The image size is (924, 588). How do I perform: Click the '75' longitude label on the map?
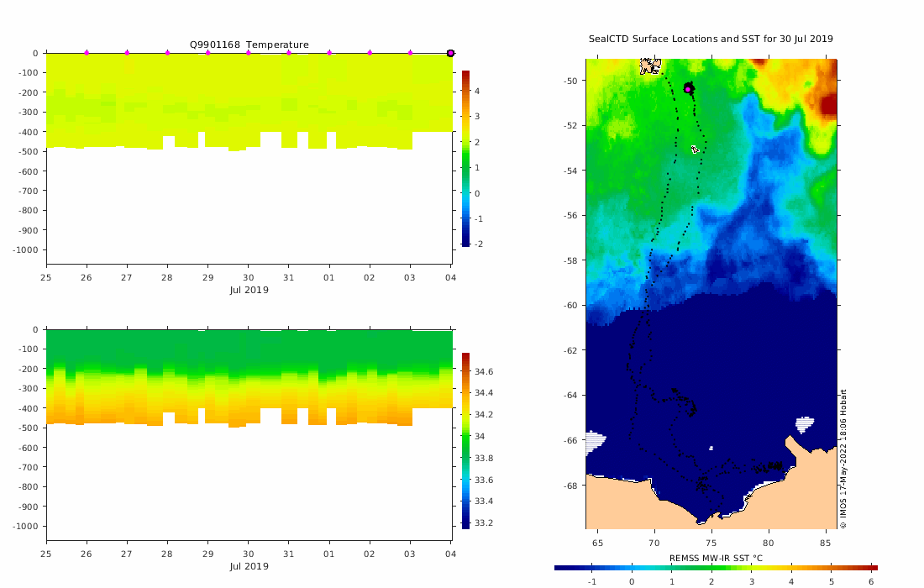tap(711, 543)
